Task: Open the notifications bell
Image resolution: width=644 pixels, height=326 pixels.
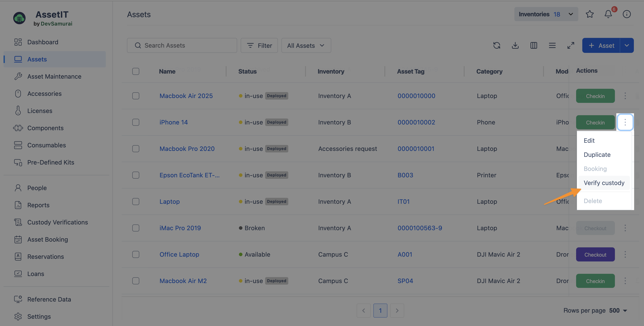Action: pyautogui.click(x=608, y=14)
